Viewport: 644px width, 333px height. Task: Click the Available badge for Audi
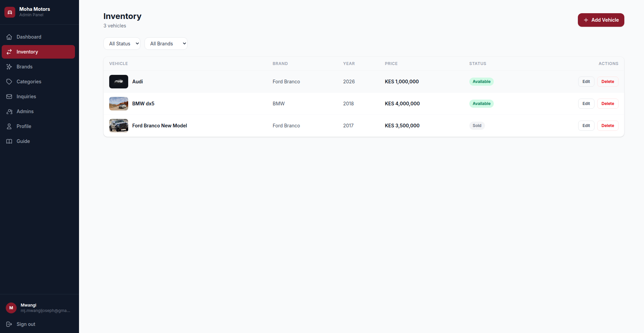[482, 82]
